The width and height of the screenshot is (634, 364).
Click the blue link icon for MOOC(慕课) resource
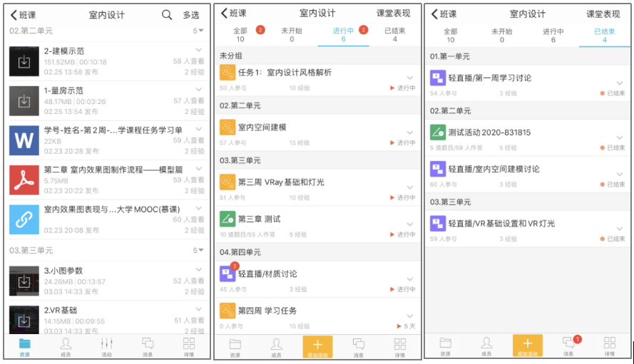click(24, 219)
